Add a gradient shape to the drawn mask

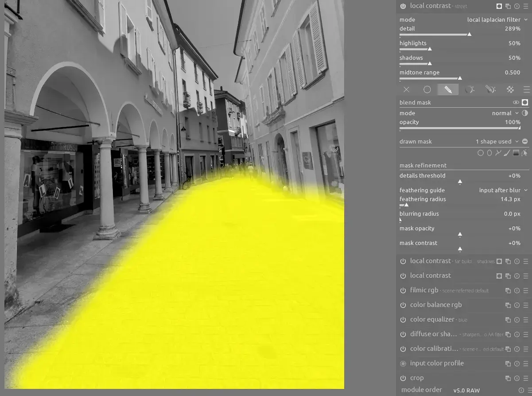click(x=516, y=153)
